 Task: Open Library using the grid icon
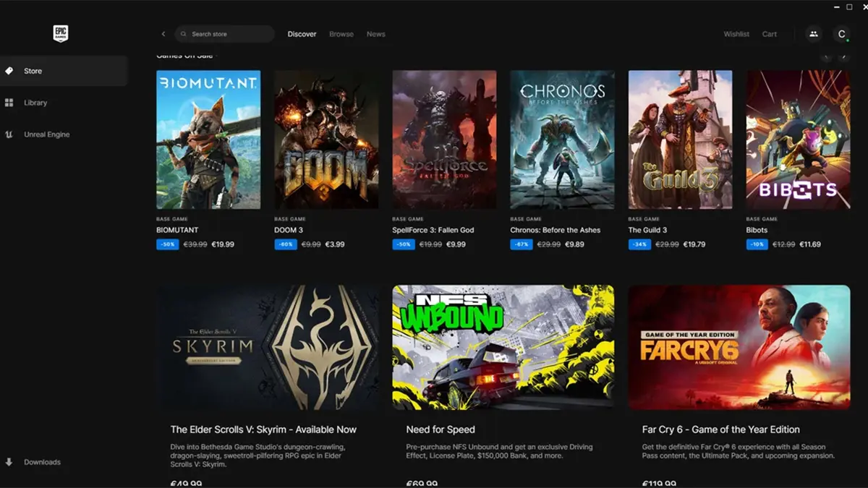(9, 103)
